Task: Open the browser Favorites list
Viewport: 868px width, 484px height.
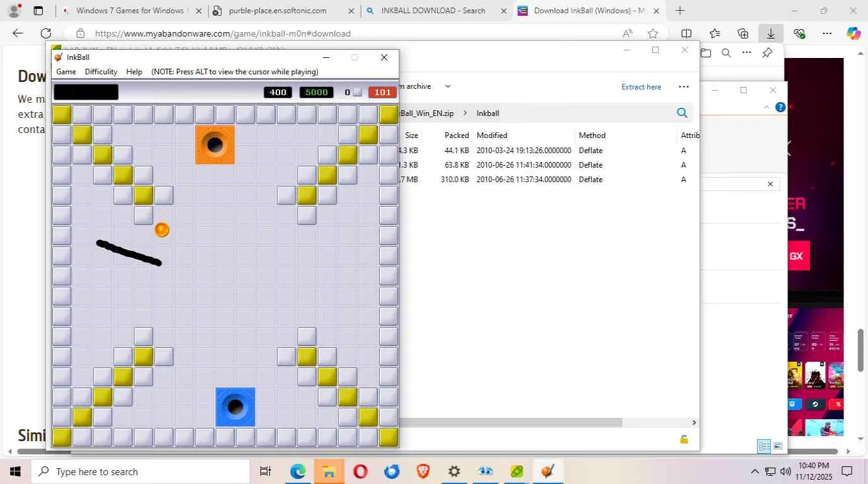Action: point(715,33)
